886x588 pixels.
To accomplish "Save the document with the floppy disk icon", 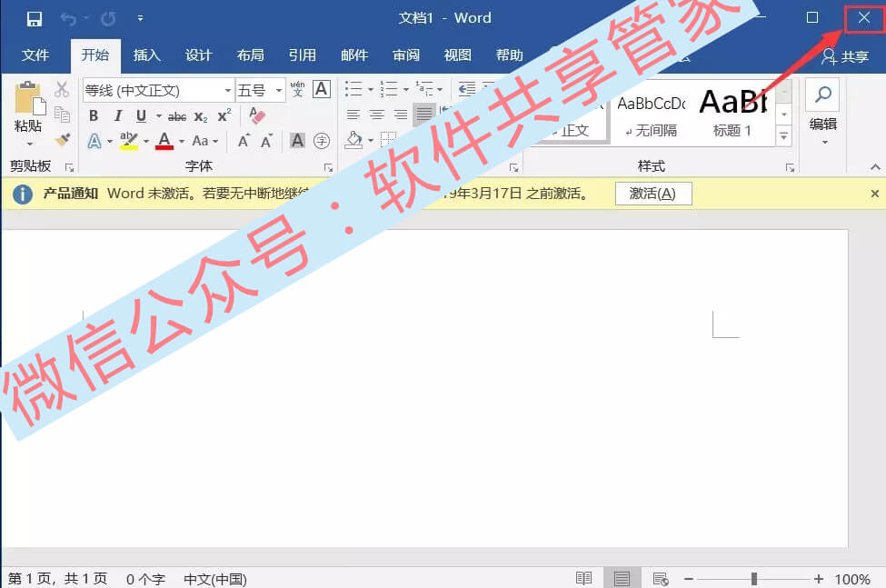I will [34, 19].
